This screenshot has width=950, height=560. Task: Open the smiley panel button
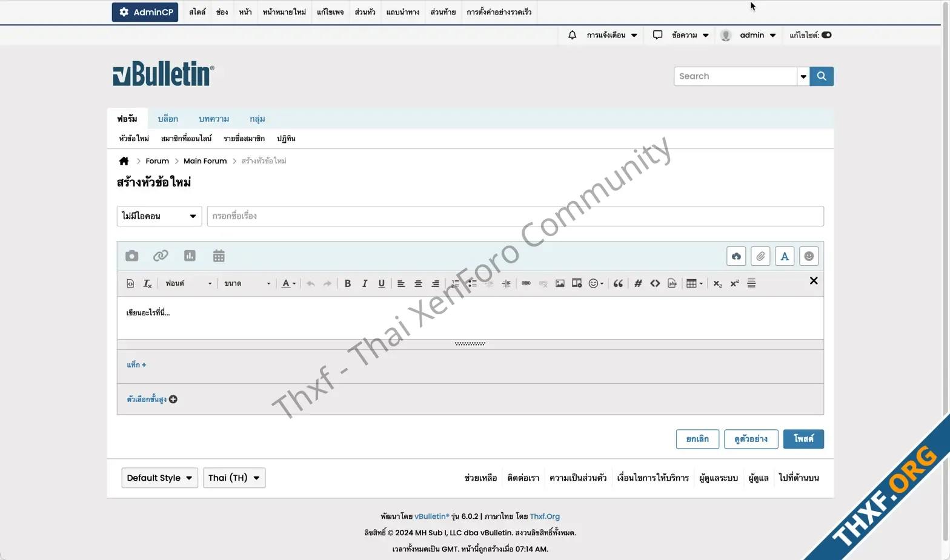pyautogui.click(x=809, y=256)
